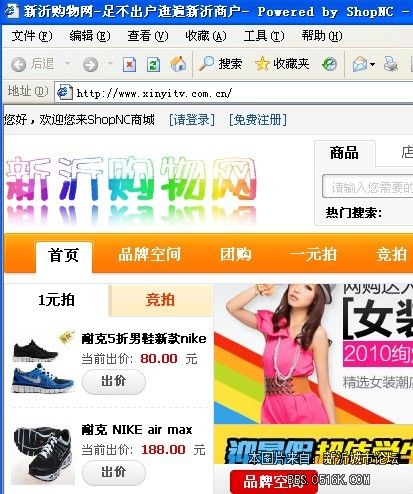
Task: Open the 文件(F) menu
Action: pyautogui.click(x=32, y=35)
